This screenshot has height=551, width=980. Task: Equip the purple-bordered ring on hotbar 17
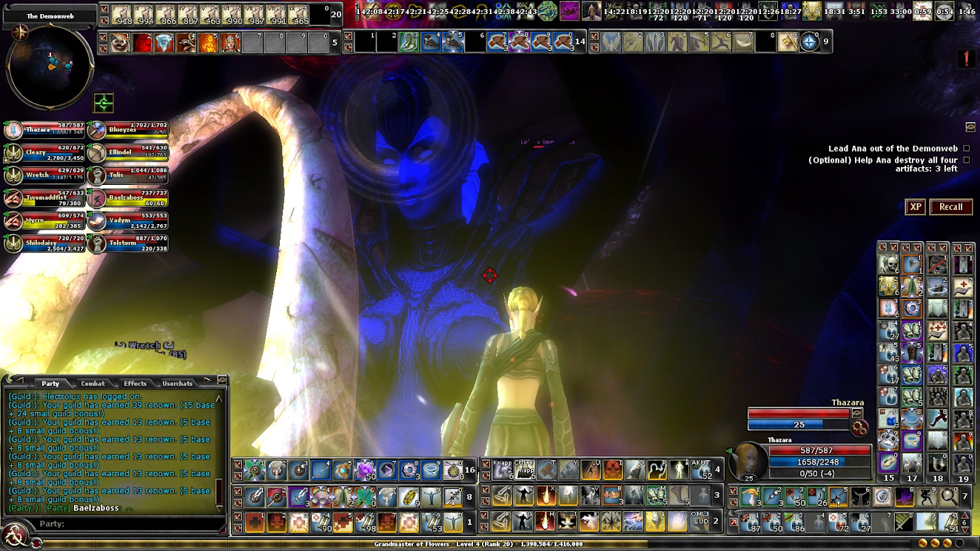[x=912, y=442]
